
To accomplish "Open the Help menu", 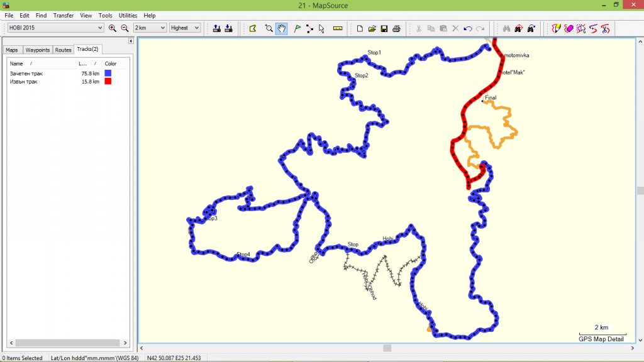I will click(x=150, y=15).
